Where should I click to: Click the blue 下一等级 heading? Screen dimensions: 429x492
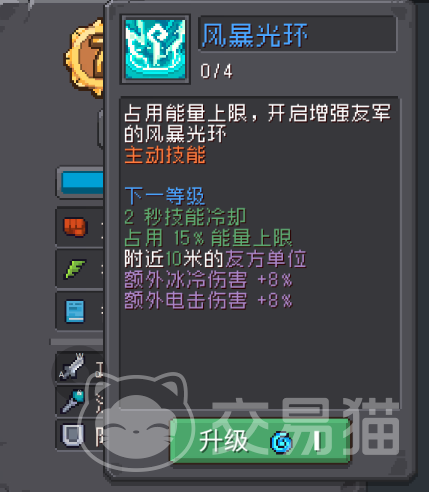165,196
